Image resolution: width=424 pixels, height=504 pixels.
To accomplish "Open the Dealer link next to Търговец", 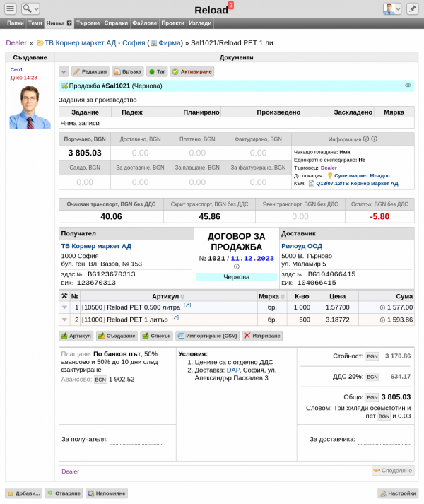I will point(329,168).
